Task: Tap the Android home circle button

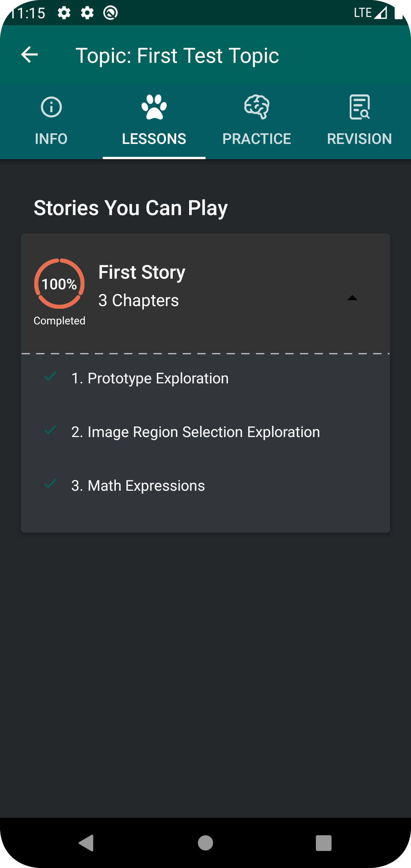Action: point(205,843)
